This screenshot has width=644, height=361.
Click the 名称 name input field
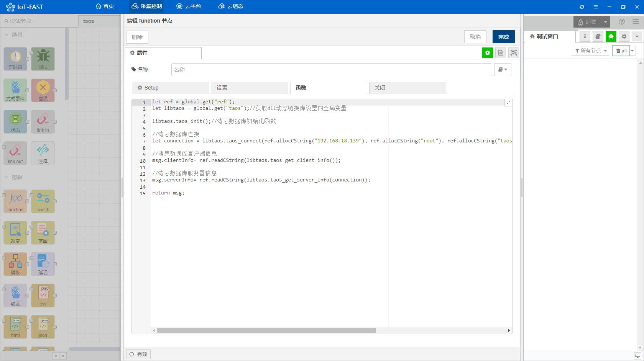(x=332, y=70)
